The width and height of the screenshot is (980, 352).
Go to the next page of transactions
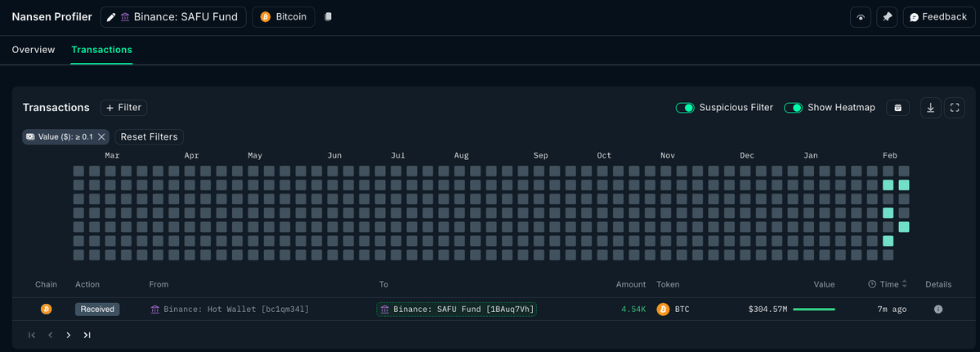tap(69, 335)
